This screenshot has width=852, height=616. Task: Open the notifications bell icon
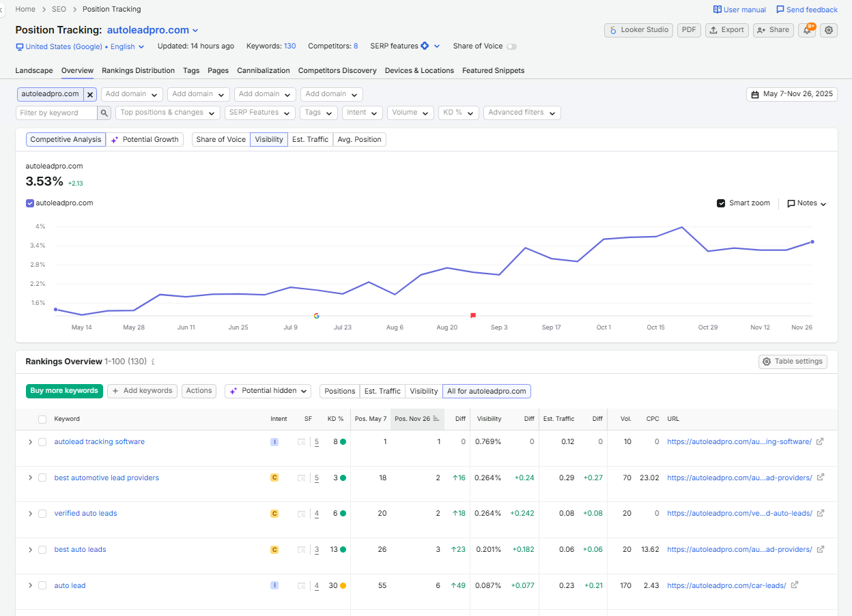coord(807,30)
